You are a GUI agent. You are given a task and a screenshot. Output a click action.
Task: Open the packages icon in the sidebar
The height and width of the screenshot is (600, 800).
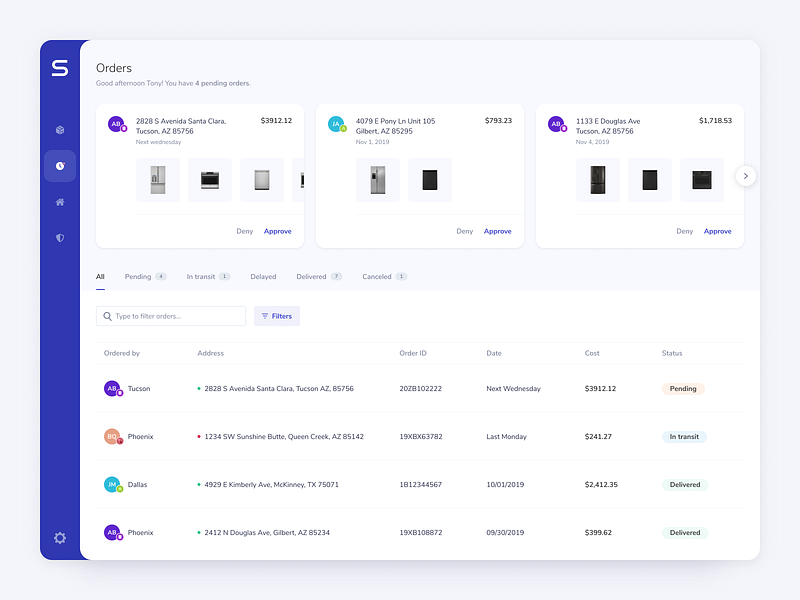pos(60,129)
